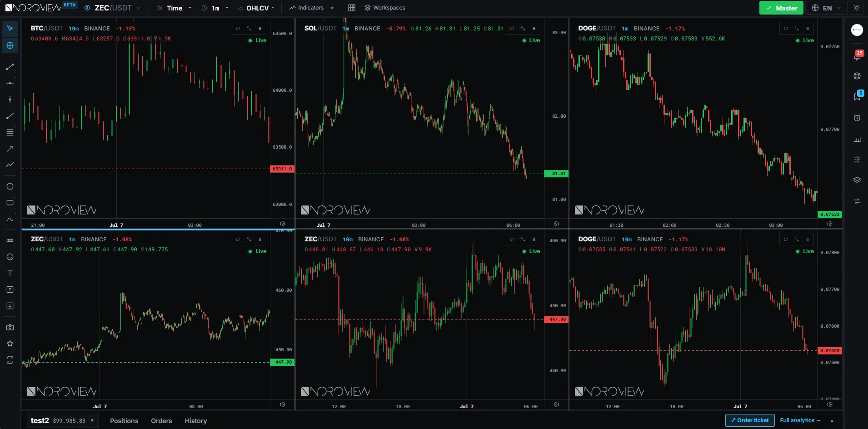Open the Orders tab
868x429 pixels.
161,421
